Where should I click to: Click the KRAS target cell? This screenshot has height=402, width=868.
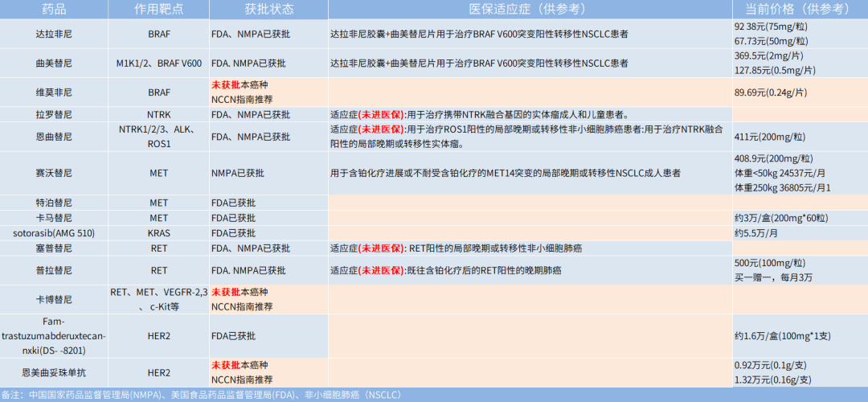(x=159, y=233)
